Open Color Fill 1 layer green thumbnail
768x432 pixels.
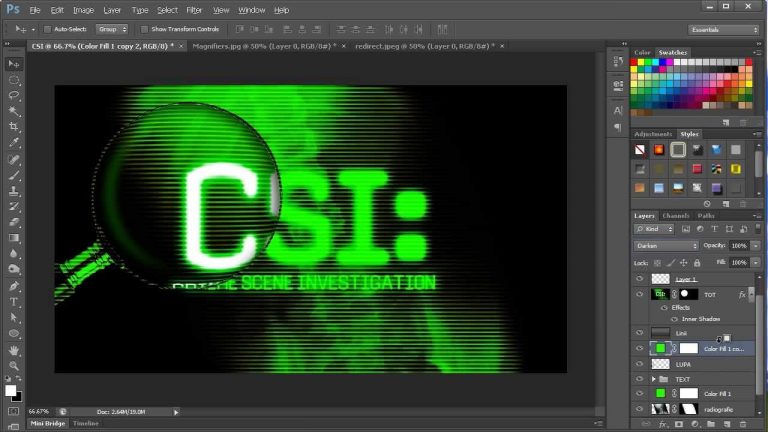660,393
